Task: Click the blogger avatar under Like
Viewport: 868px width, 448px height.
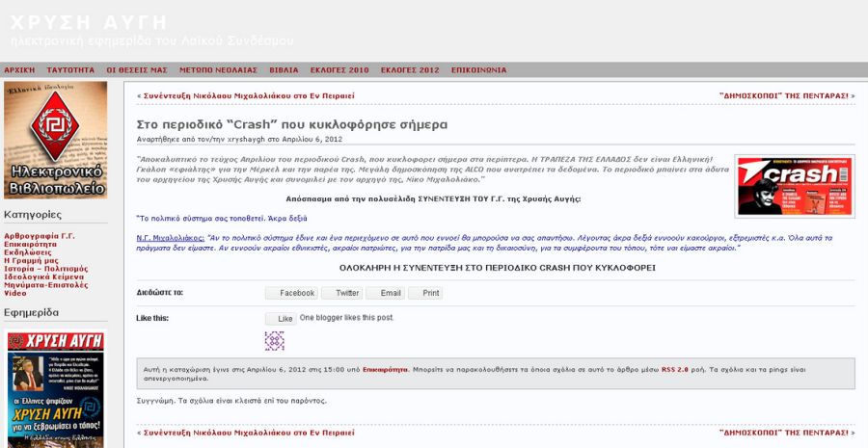Action: coord(275,341)
